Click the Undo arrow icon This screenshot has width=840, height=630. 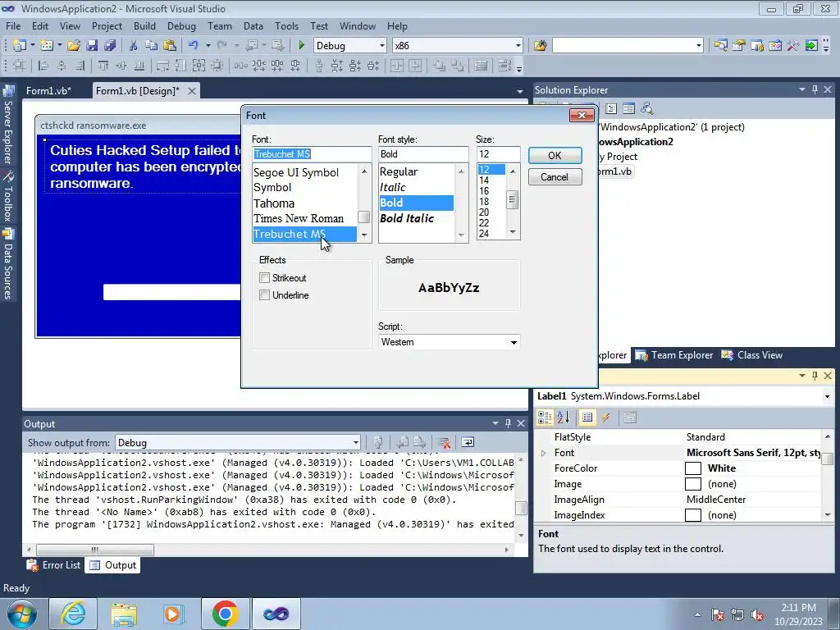tap(194, 46)
